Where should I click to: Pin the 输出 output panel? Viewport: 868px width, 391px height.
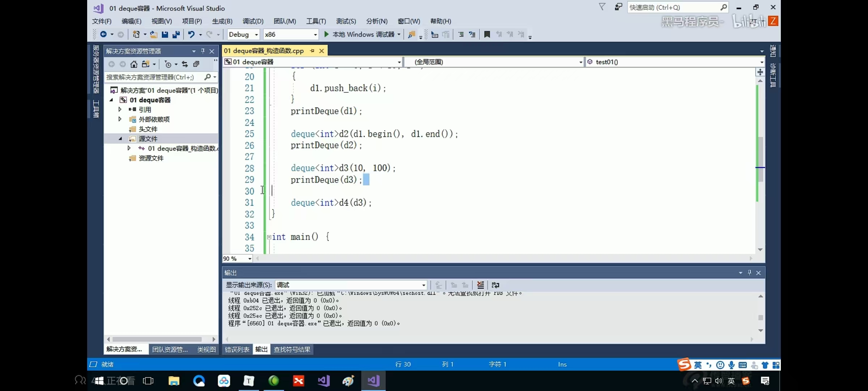pyautogui.click(x=749, y=273)
